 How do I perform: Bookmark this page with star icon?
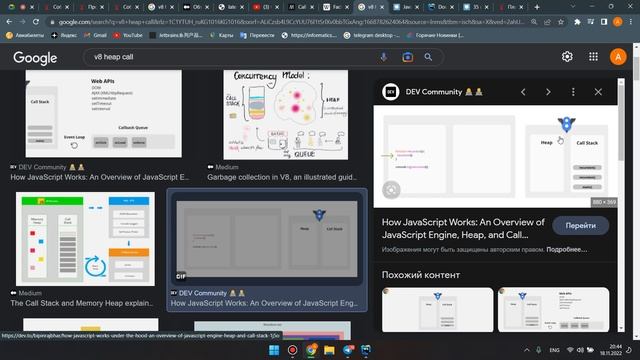(561, 22)
